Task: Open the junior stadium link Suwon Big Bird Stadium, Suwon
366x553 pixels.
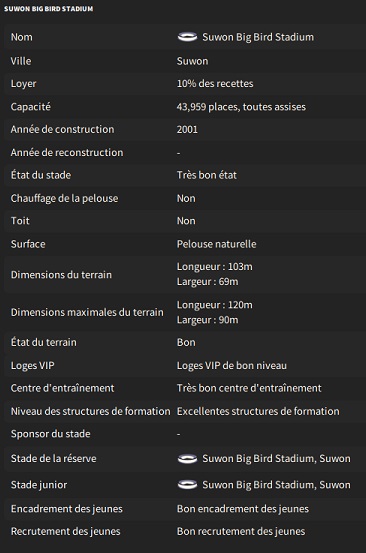Action: (276, 485)
